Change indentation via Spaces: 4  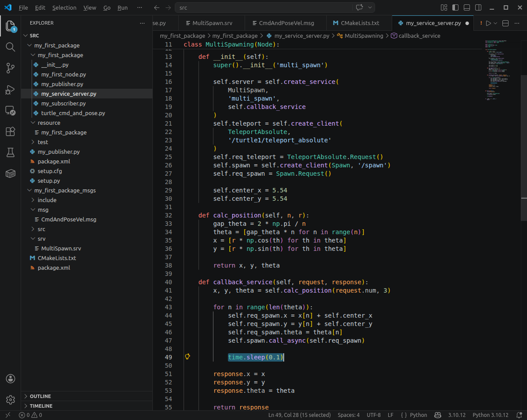pos(349,415)
